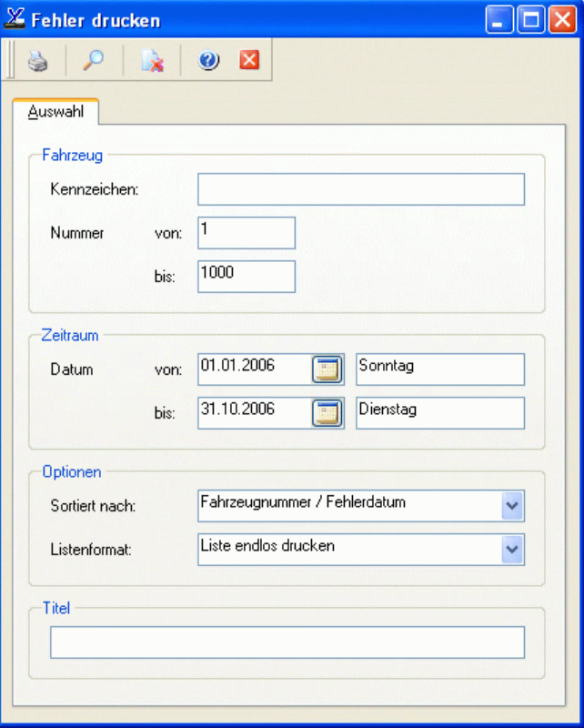Click the Datum bis field 31.10.2006
Screen dimensions: 584x728
253,412
